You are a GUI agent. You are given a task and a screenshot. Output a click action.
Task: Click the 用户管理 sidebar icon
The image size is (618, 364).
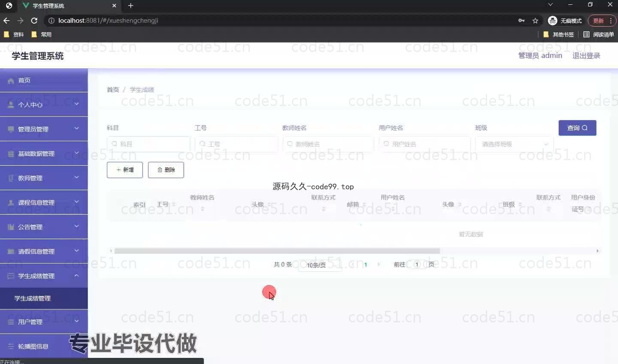11,322
